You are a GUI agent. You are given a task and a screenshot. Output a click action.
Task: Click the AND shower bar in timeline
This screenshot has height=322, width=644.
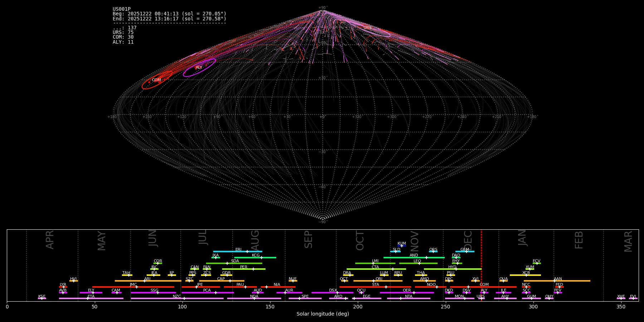point(414,257)
